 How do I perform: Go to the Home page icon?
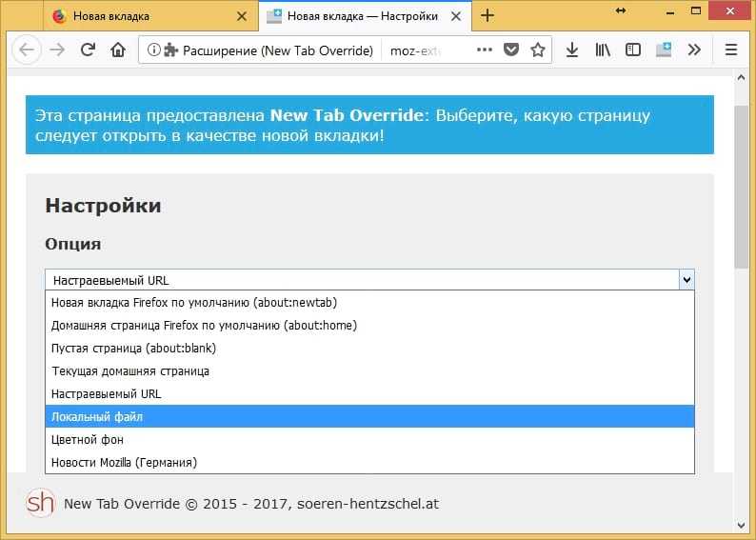click(118, 50)
